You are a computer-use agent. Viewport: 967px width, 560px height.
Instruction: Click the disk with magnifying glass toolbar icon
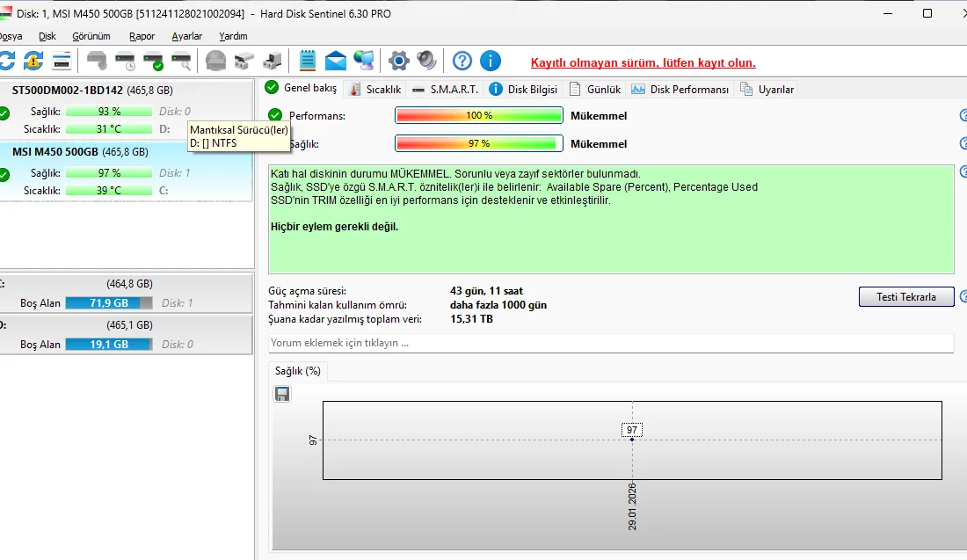click(181, 61)
